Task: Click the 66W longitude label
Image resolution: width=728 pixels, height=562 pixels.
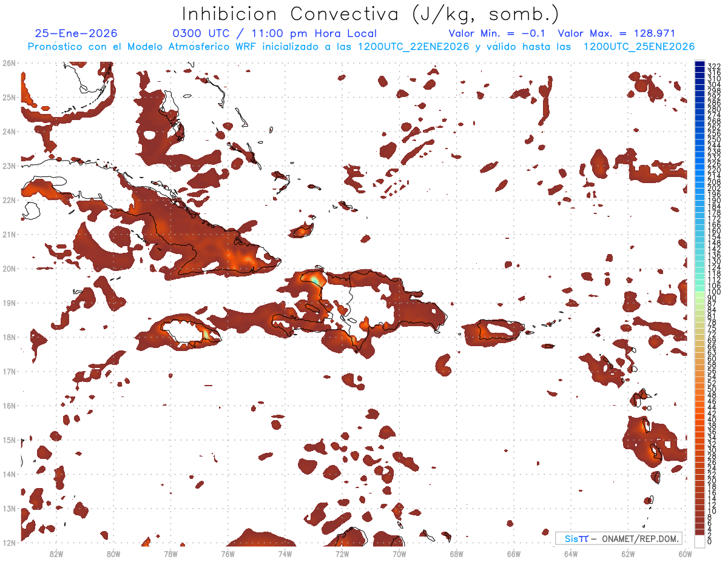Action: 514,553
